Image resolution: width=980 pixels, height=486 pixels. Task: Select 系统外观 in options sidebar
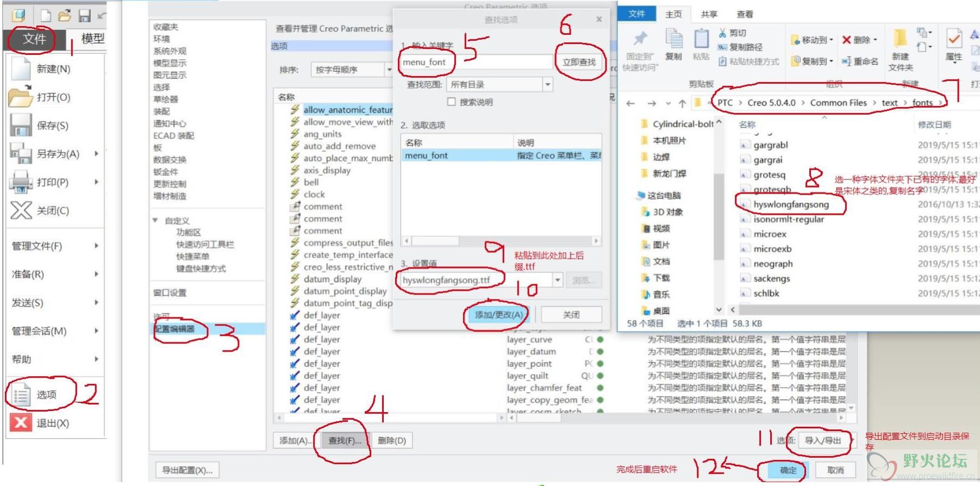point(170,51)
